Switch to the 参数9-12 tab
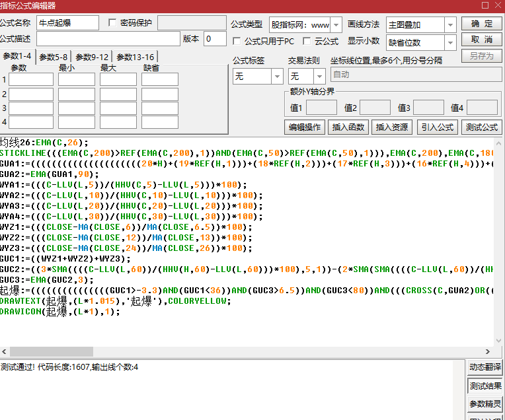The height and width of the screenshot is (420, 505). coord(92,57)
